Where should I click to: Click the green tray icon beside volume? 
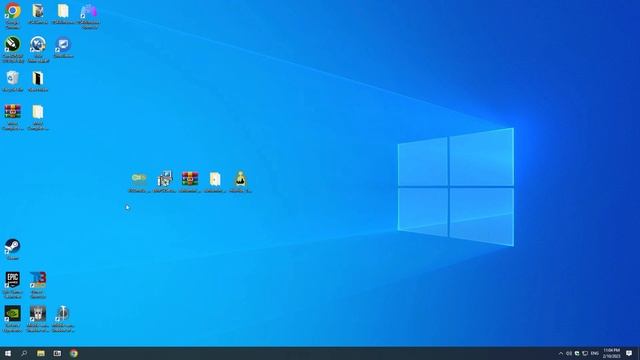pos(577,353)
